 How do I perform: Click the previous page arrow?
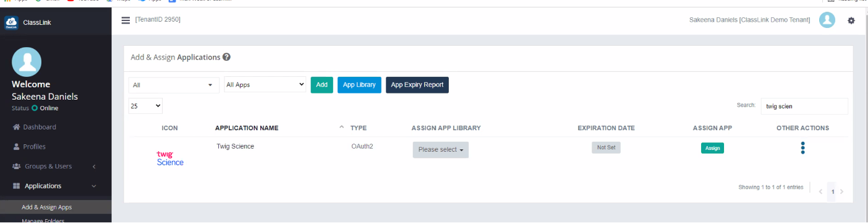[820, 192]
